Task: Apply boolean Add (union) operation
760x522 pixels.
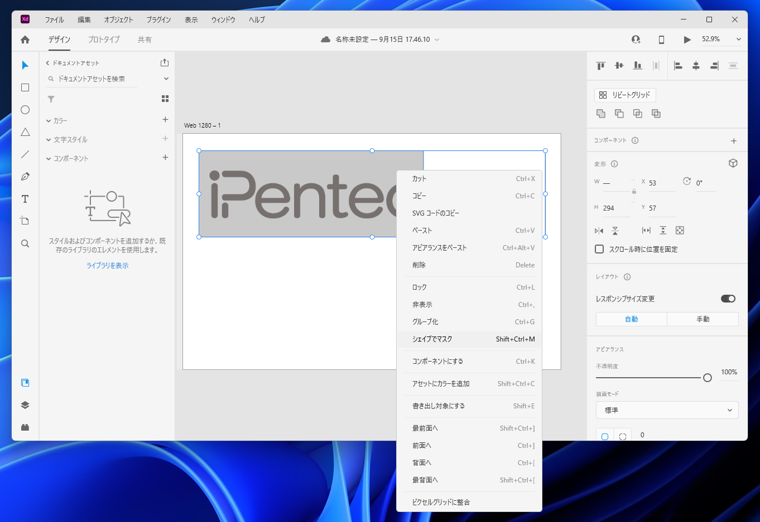Action: pyautogui.click(x=601, y=113)
